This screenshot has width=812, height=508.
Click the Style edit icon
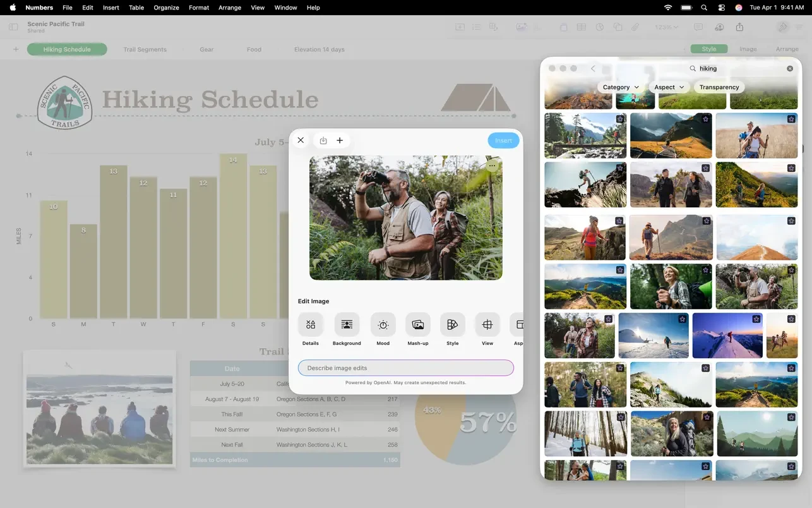click(452, 325)
